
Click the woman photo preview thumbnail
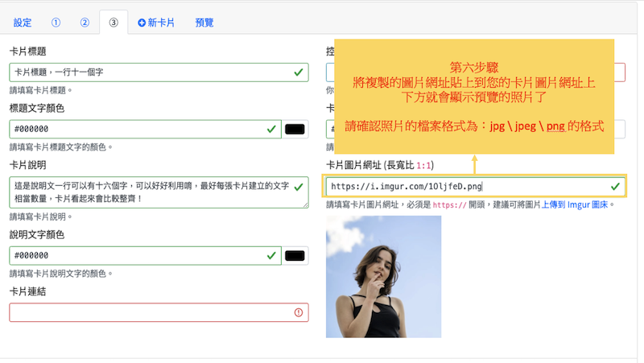point(383,276)
